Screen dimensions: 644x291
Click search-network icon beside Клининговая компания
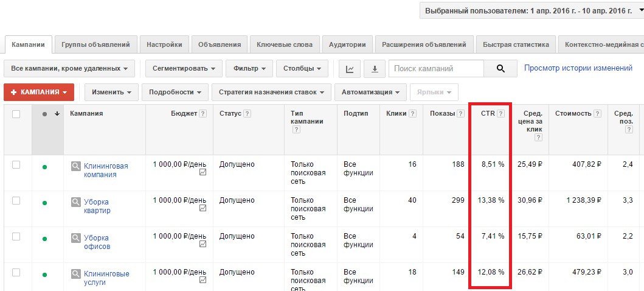(75, 166)
